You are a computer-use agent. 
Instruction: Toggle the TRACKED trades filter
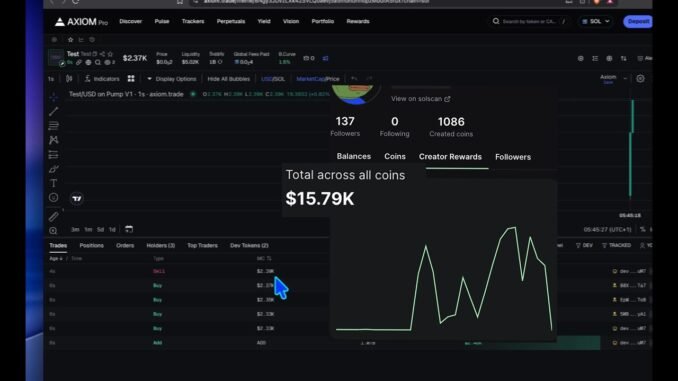coord(616,245)
